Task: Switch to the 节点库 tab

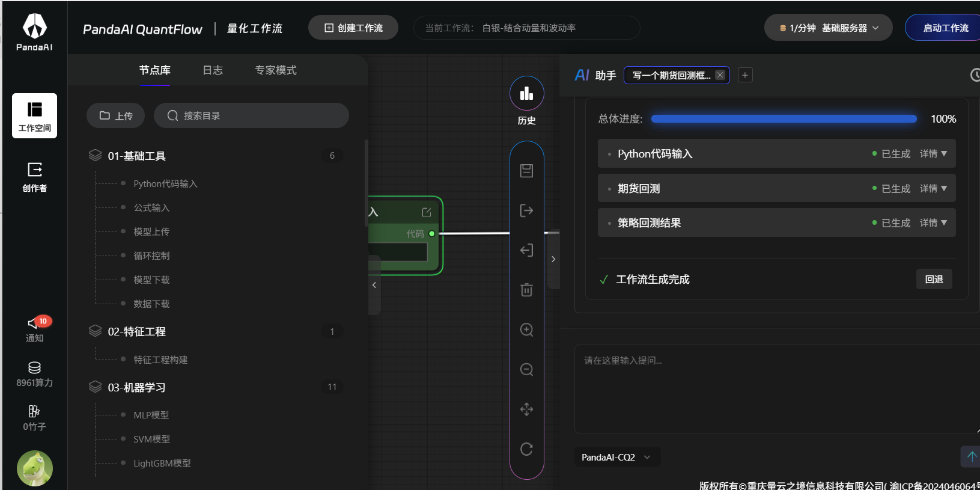Action: click(155, 70)
